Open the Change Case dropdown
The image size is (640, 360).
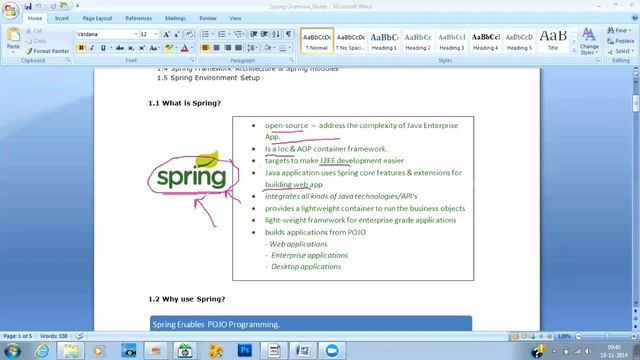(x=154, y=48)
